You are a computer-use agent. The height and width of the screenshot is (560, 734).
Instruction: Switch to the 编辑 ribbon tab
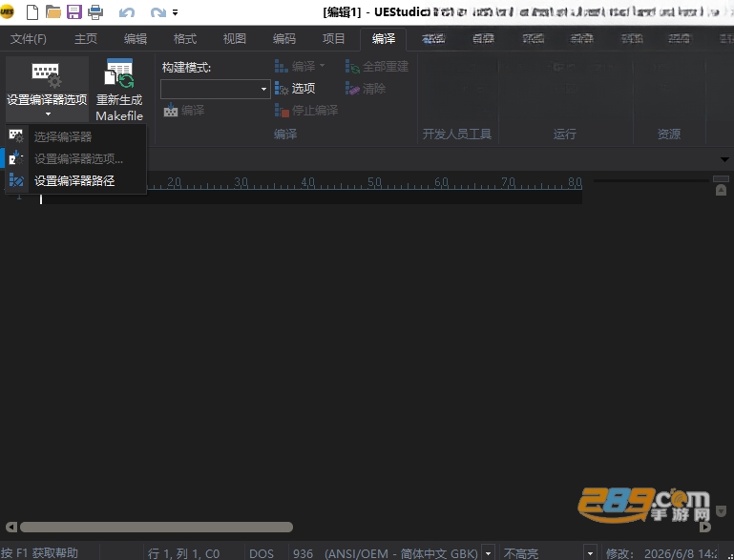tap(136, 39)
